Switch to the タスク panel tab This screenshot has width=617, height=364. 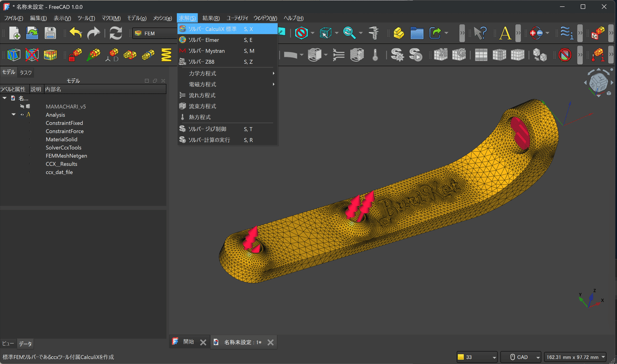(26, 72)
